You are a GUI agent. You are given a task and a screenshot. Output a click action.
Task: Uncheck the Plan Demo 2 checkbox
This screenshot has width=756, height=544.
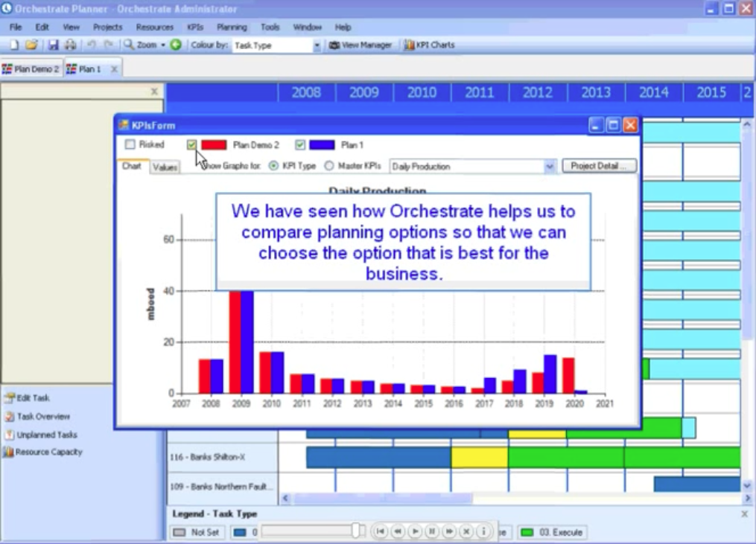[x=191, y=144]
